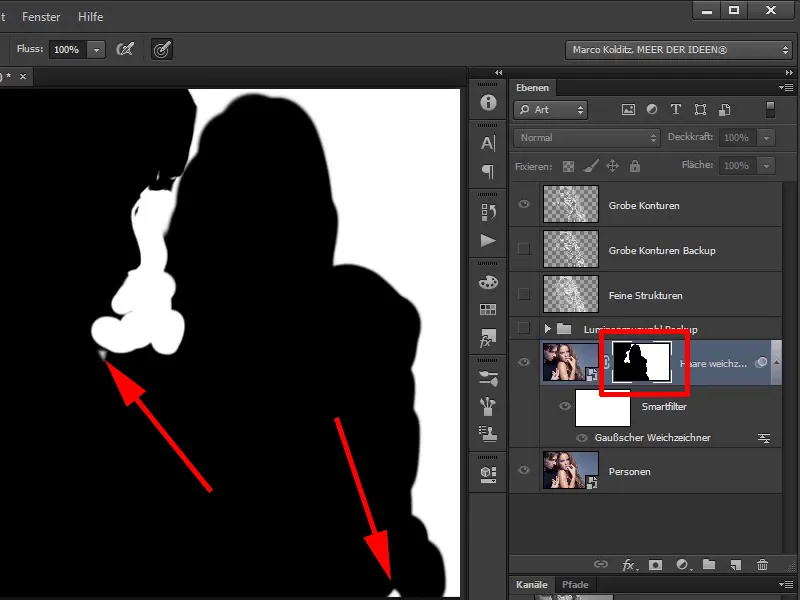
Task: Open the Info panel icon
Action: (488, 103)
